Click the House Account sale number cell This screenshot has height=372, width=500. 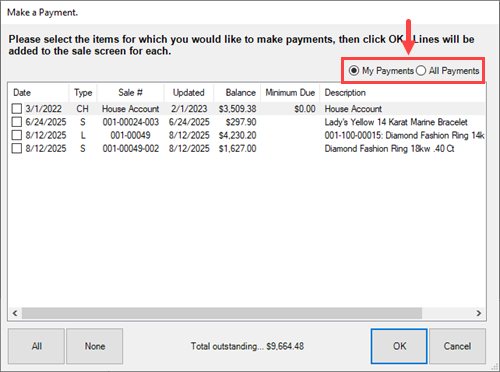pyautogui.click(x=130, y=109)
